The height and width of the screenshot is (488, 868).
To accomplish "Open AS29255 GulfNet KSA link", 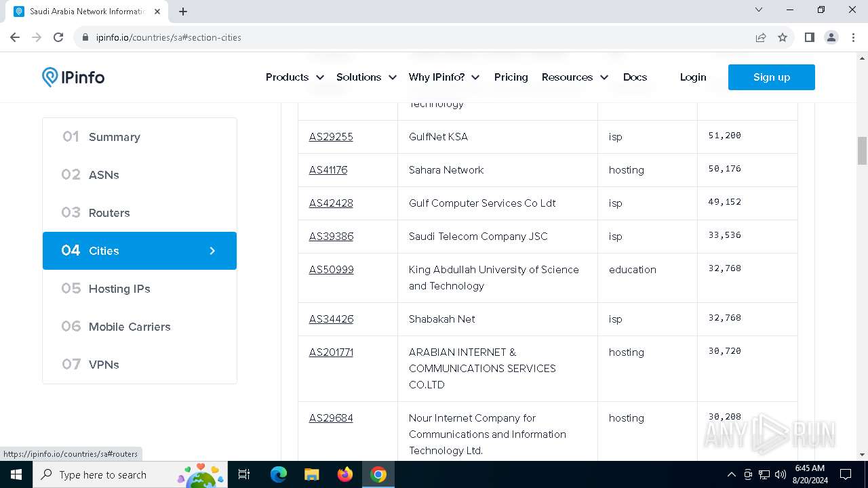I will (331, 137).
